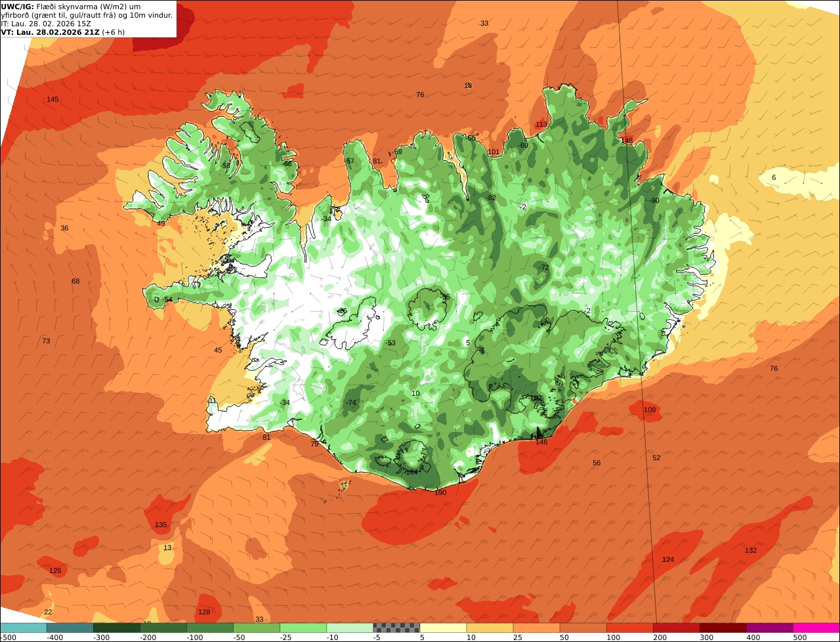840x642 pixels.
Task: Pick the -100 to -50 green legend swatch
Action: tap(210, 628)
